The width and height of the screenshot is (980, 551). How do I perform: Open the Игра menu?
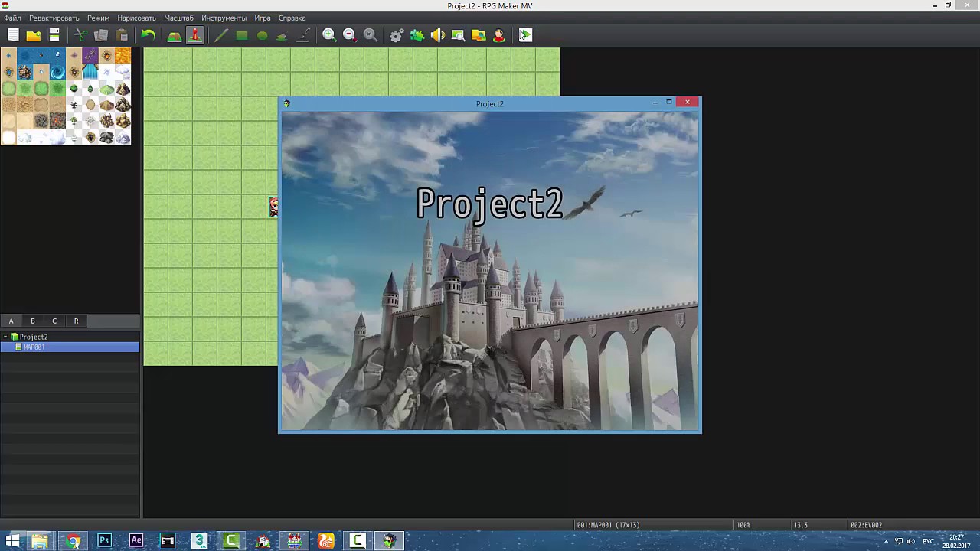(263, 18)
